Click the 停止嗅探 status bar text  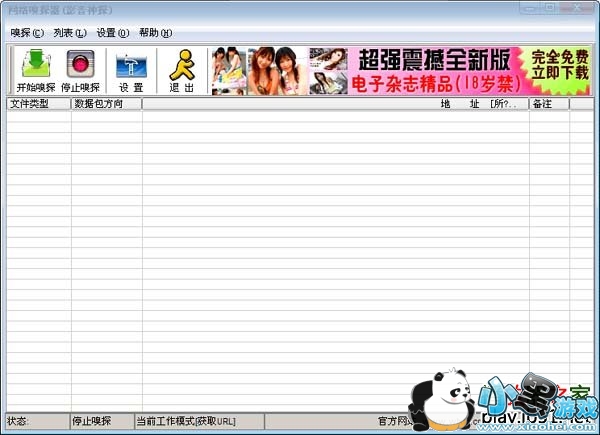91,421
